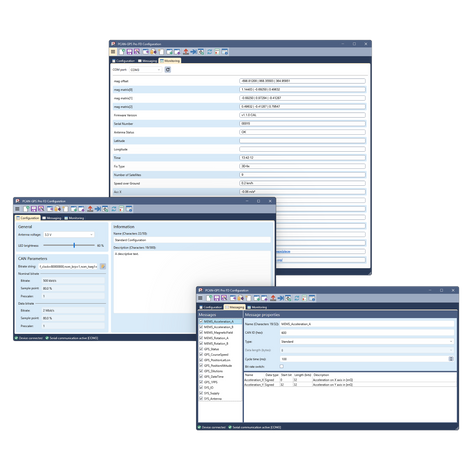Click the Cycle time spinner arrows
Image resolution: width=469 pixels, height=469 pixels.
451,359
